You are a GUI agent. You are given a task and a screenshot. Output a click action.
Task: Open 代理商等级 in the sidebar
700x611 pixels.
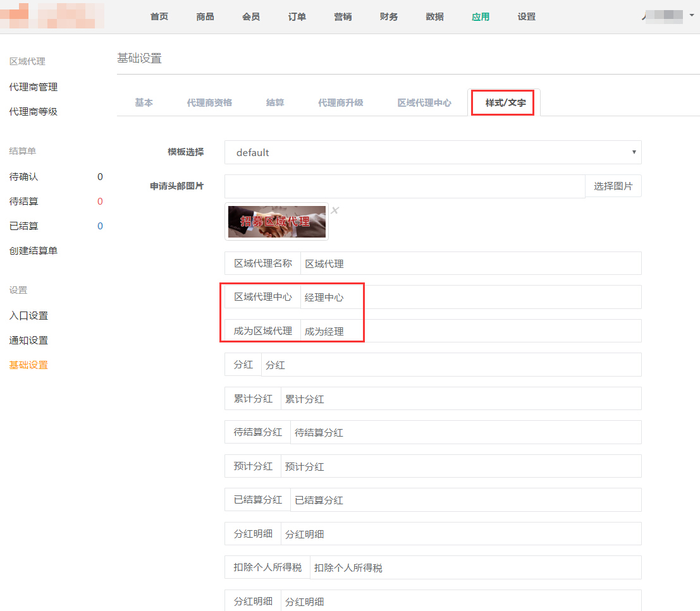pyautogui.click(x=34, y=112)
